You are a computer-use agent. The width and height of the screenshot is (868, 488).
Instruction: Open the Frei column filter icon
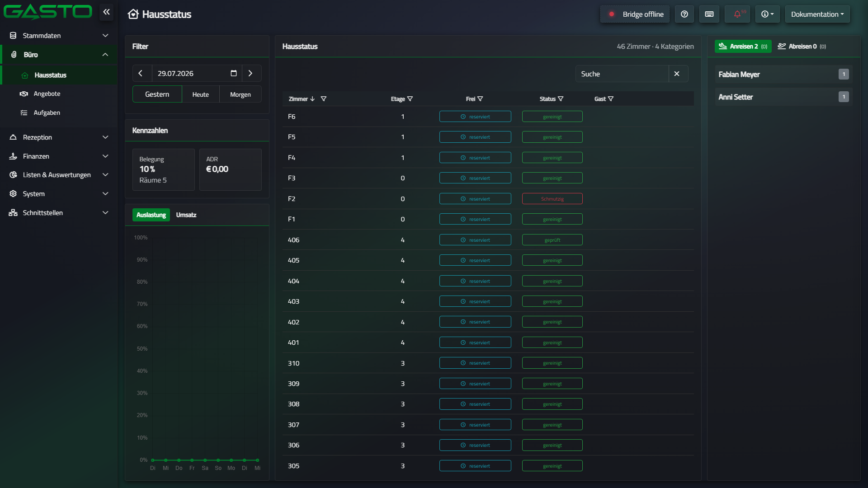(x=480, y=99)
